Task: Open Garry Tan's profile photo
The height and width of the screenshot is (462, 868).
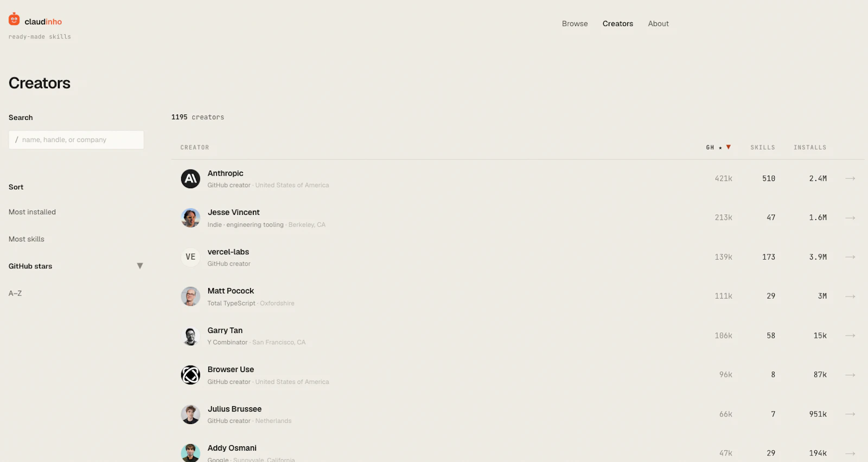Action: coord(190,336)
